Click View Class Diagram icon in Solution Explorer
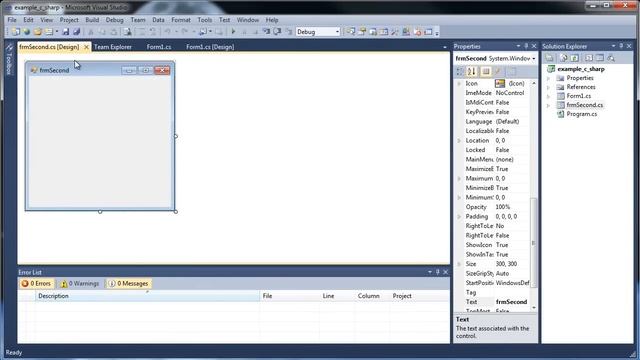The width and height of the screenshot is (640, 360). click(x=611, y=58)
